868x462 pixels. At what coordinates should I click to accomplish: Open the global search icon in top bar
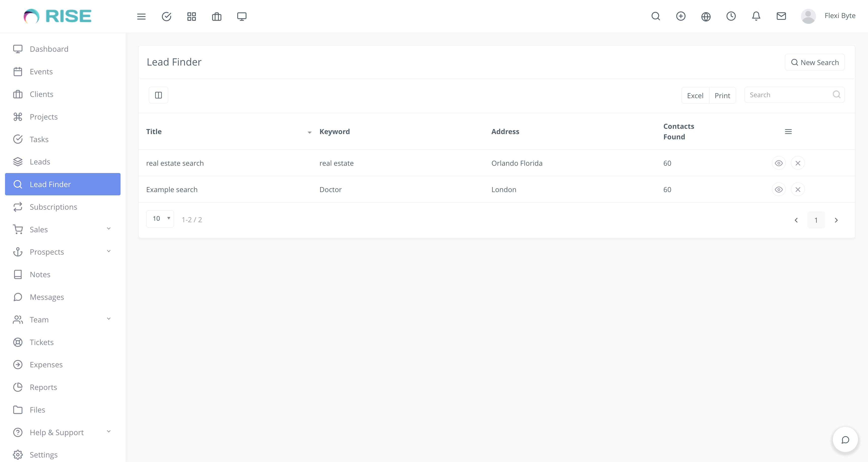tap(655, 16)
